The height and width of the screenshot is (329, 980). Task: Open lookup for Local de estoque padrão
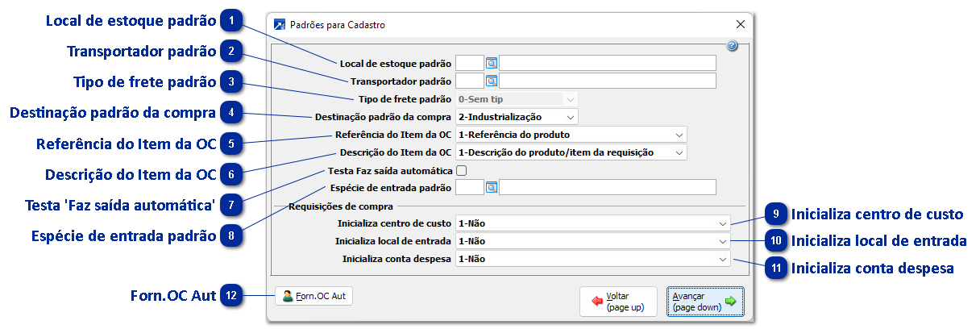coord(492,63)
